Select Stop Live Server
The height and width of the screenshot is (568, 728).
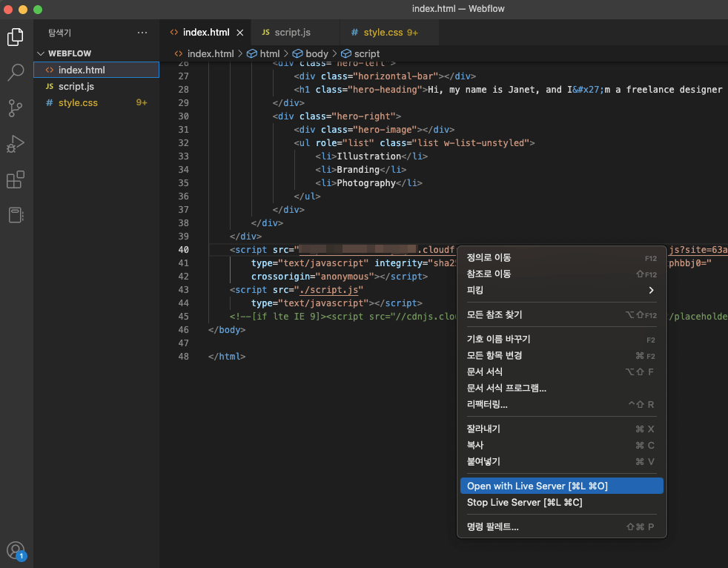pos(562,503)
